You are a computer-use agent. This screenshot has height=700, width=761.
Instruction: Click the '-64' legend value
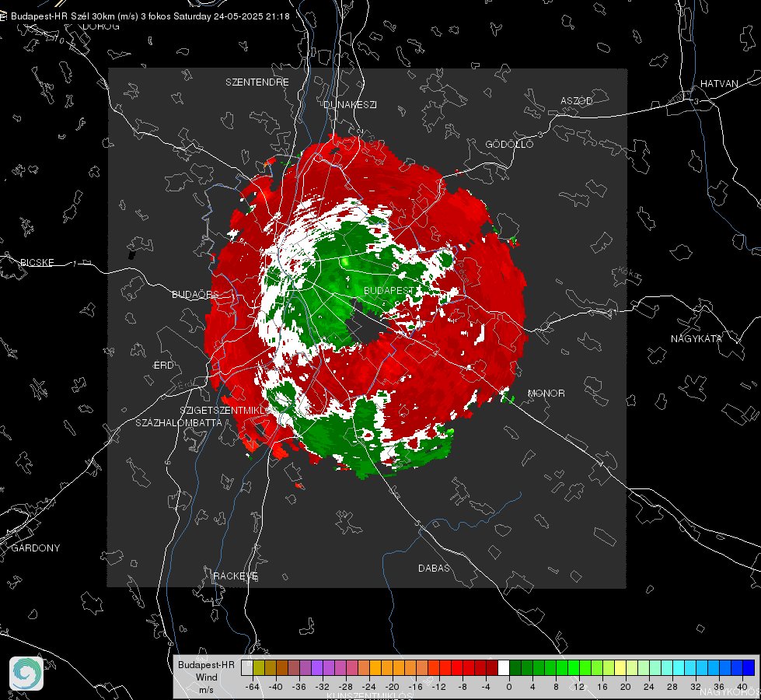pos(253,687)
